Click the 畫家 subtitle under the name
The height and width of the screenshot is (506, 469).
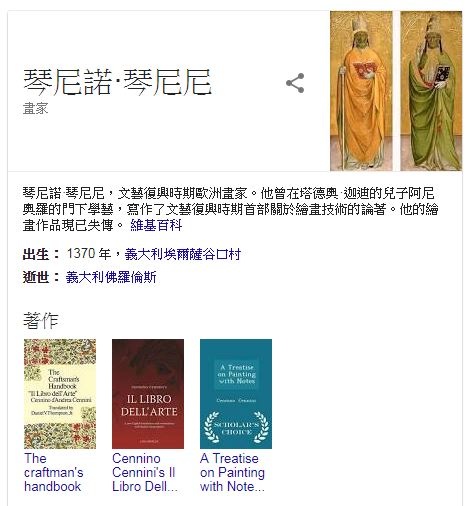[x=35, y=109]
